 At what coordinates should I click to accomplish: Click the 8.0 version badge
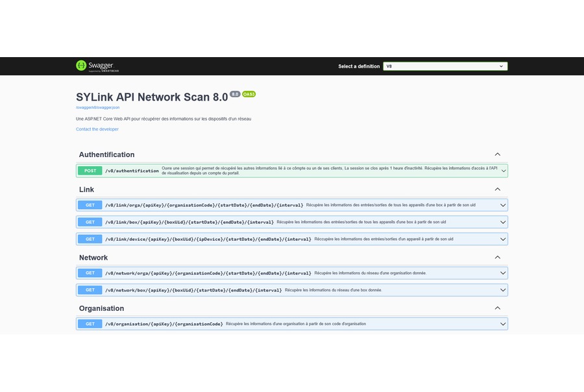click(235, 94)
